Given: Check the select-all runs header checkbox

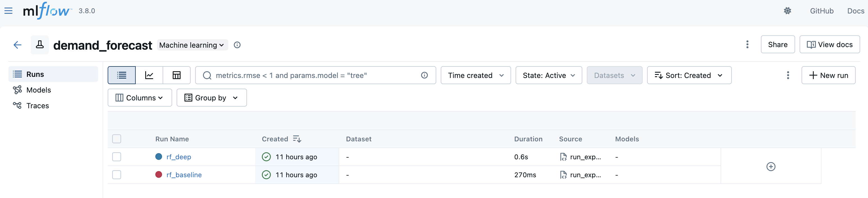Looking at the screenshot, I should pyautogui.click(x=117, y=139).
